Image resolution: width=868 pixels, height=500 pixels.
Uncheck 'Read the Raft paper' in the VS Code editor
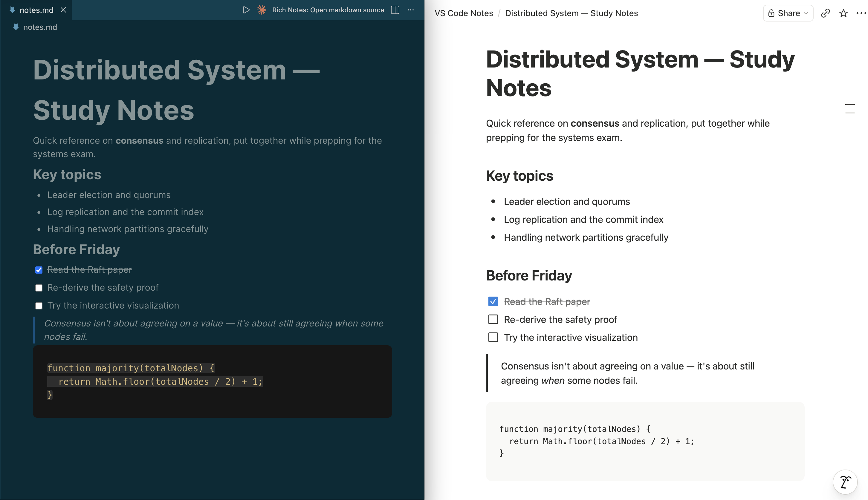(39, 270)
